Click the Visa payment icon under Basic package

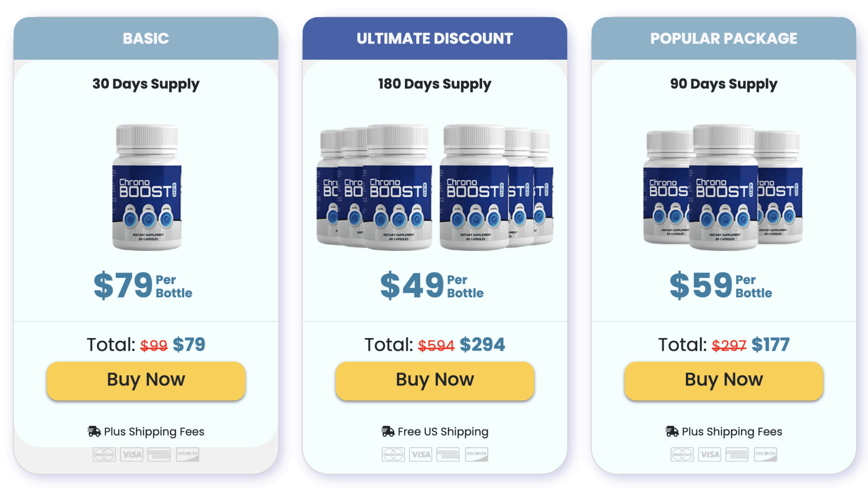[x=131, y=455]
